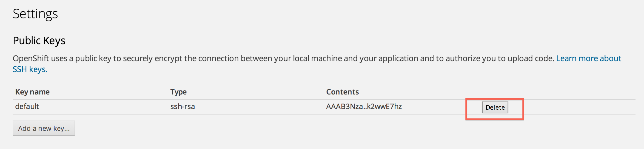The height and width of the screenshot is (149, 644).
Task: Select the "Key name" column header
Action: pyautogui.click(x=32, y=92)
